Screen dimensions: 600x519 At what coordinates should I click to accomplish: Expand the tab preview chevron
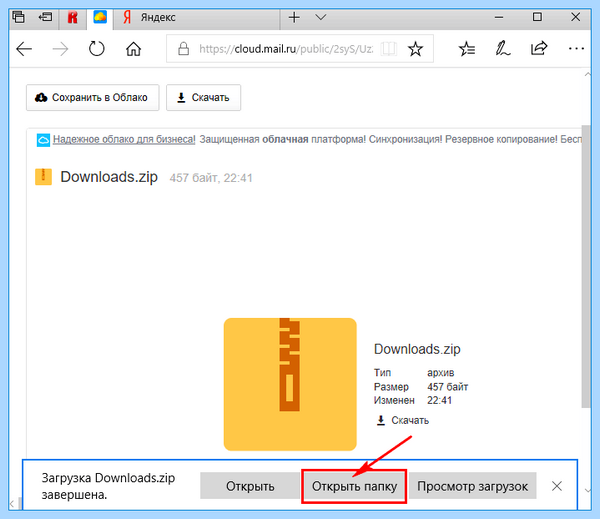coord(321,17)
